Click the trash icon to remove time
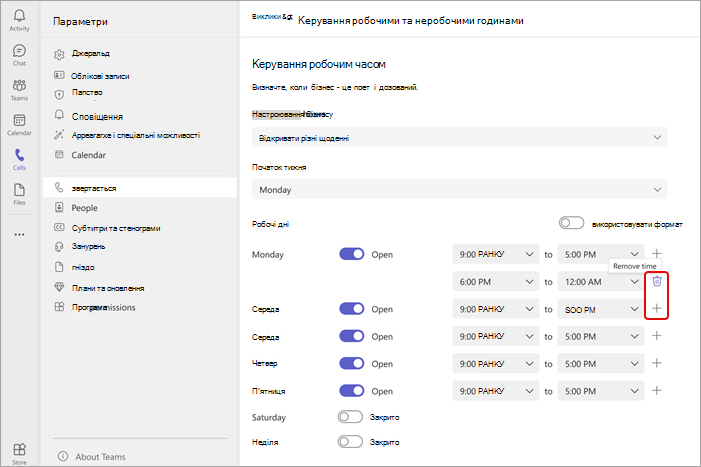This screenshot has width=701, height=467. [657, 281]
